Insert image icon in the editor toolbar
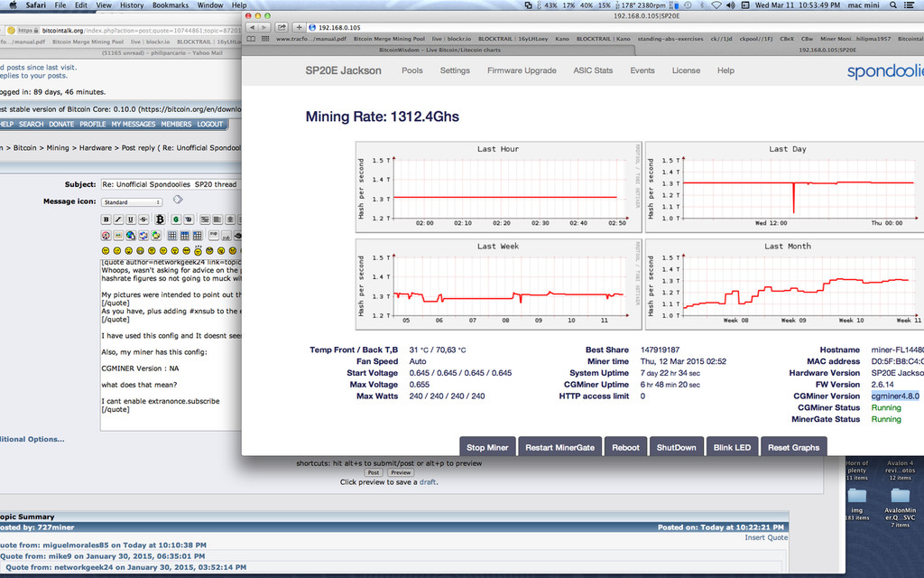This screenshot has width=924, height=578. 118,236
